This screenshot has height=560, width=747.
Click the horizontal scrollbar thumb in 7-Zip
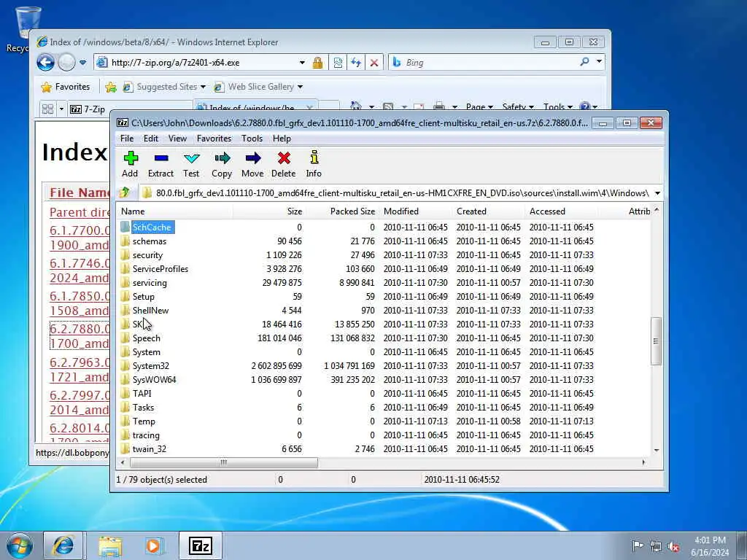coord(223,462)
